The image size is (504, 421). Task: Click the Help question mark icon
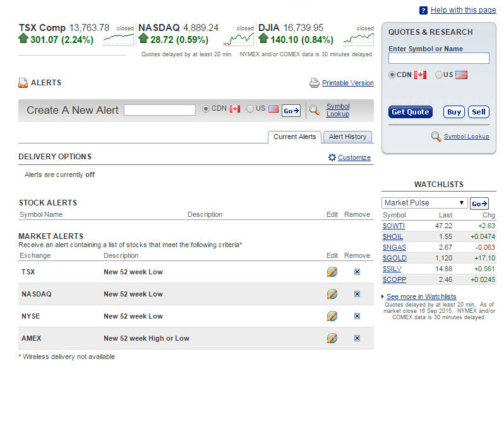(423, 10)
